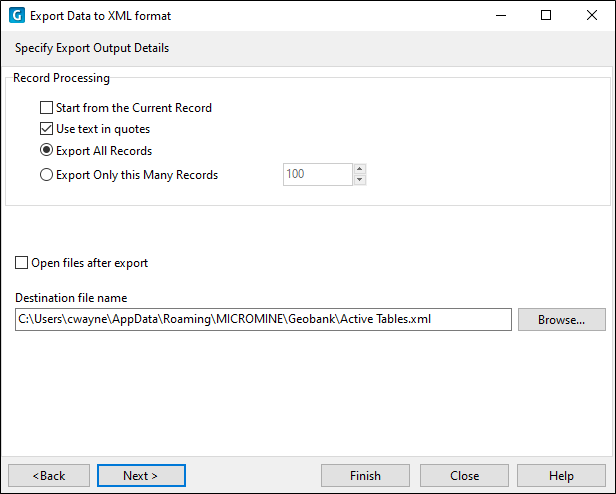This screenshot has height=494, width=616.
Task: Decrease record count with down spinner arrow
Action: pos(359,180)
